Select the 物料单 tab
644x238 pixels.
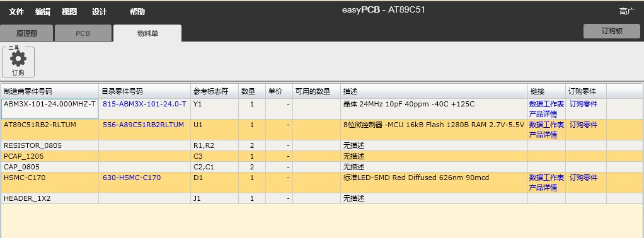(147, 33)
